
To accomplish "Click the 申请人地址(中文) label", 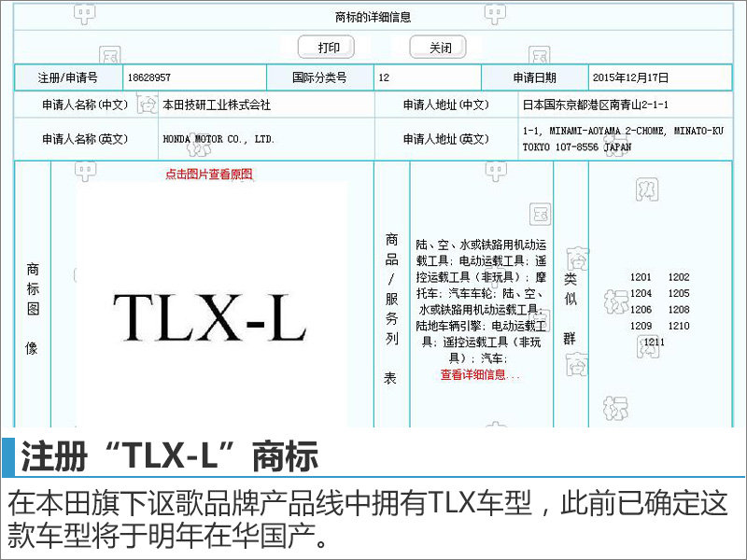I will click(x=446, y=105).
